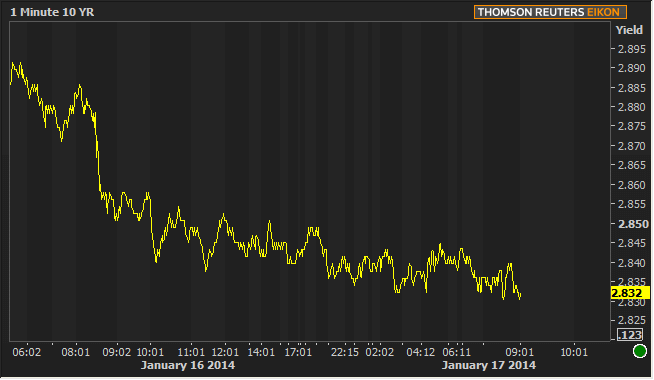Click the "January 17 2014" date label

click(489, 365)
